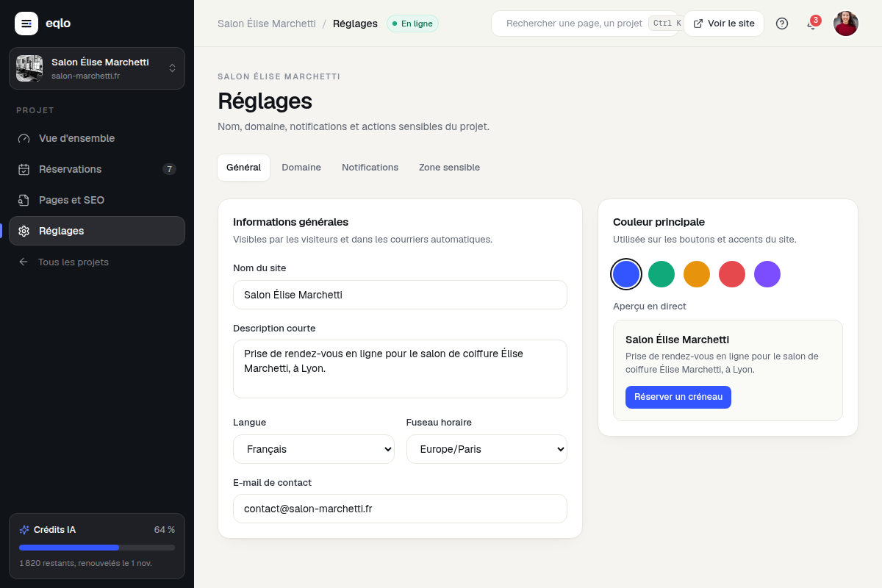Viewport: 882px width, 588px height.
Task: Expand the Salon Élise Marchetti project switcher
Action: (97, 68)
